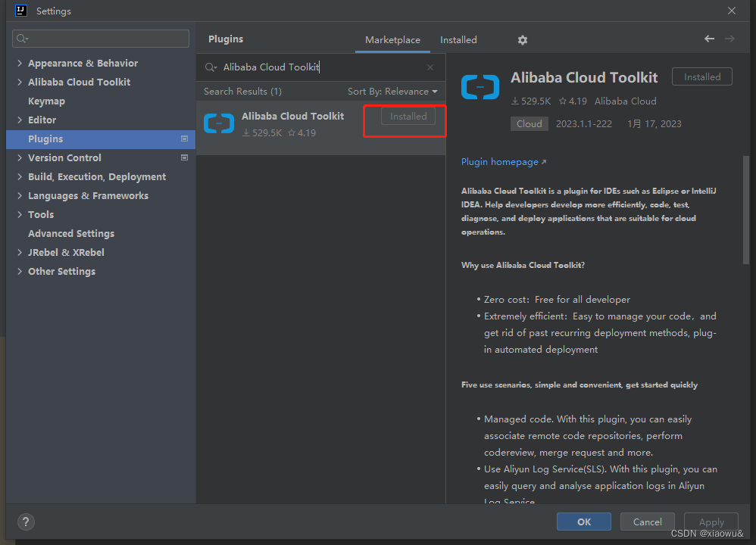
Task: Click the plugin logo in the detail panel
Action: point(480,86)
